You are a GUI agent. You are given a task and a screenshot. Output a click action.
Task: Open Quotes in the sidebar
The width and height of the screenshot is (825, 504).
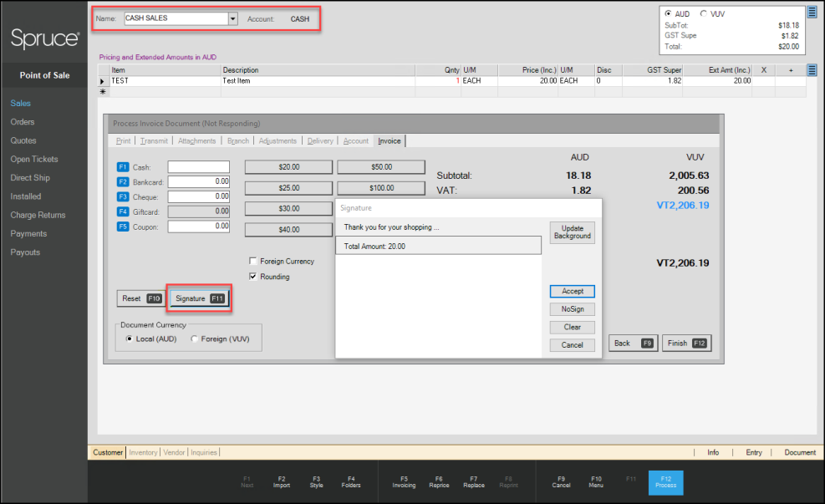point(23,140)
